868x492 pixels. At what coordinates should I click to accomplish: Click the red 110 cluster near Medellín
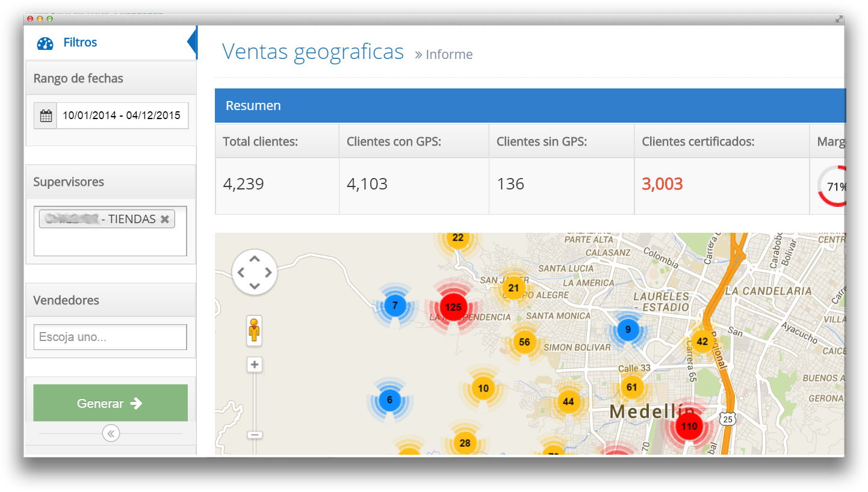pos(689,426)
